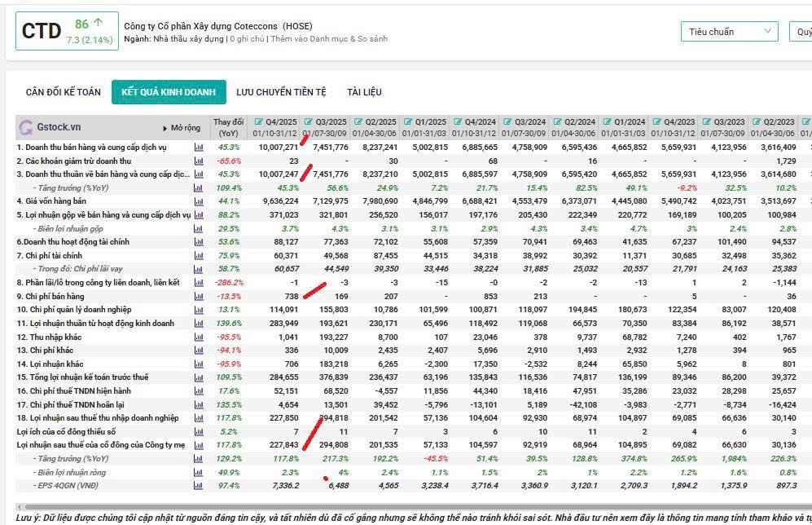Click YoY change 109.5% for pre-tax profit
The image size is (812, 525).
click(228, 377)
